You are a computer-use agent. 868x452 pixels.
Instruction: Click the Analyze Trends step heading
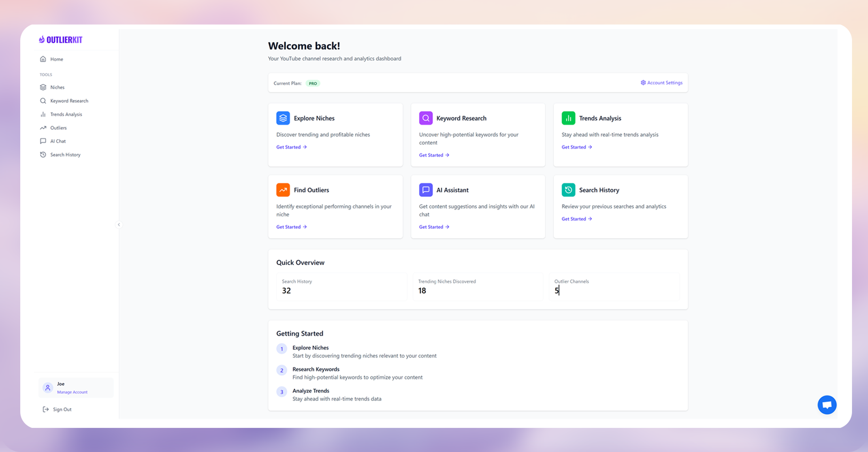click(x=311, y=391)
